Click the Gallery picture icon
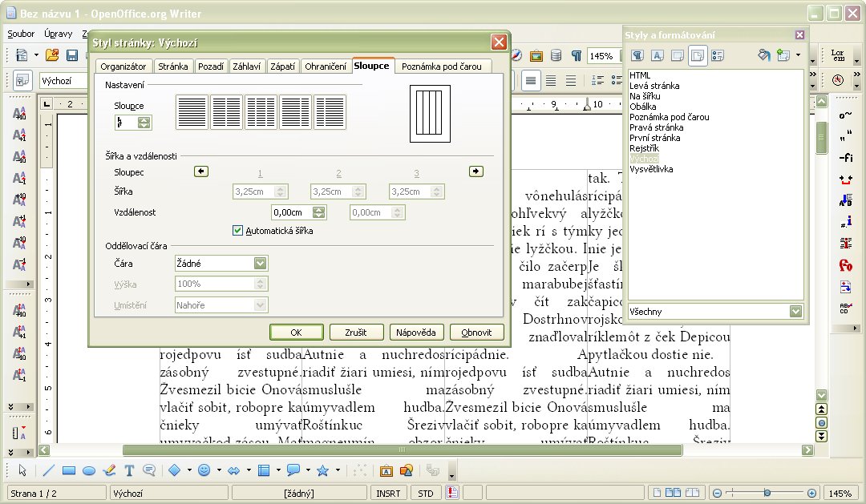Screen dimensions: 866x504 point(536,55)
